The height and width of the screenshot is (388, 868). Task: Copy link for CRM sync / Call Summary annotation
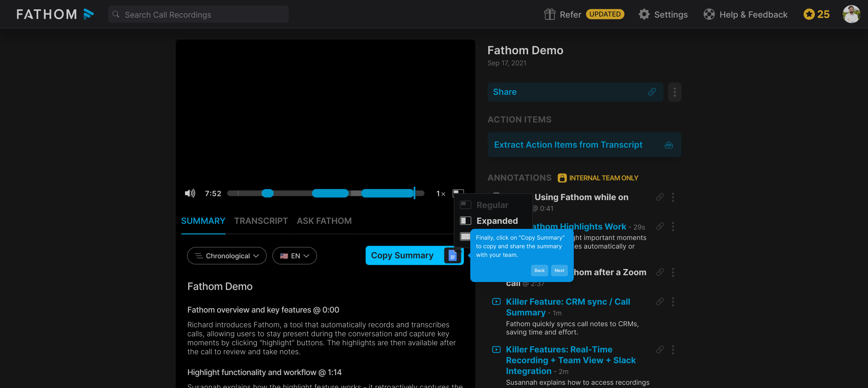point(660,301)
